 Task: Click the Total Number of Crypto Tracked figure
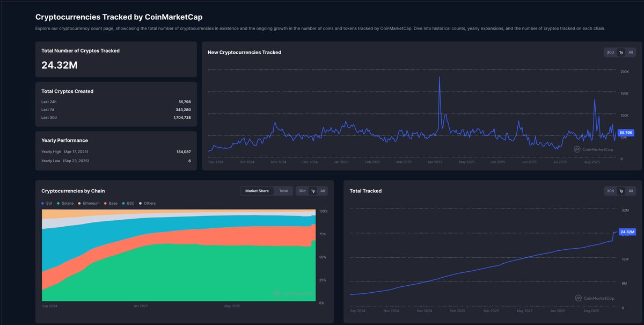click(x=59, y=64)
